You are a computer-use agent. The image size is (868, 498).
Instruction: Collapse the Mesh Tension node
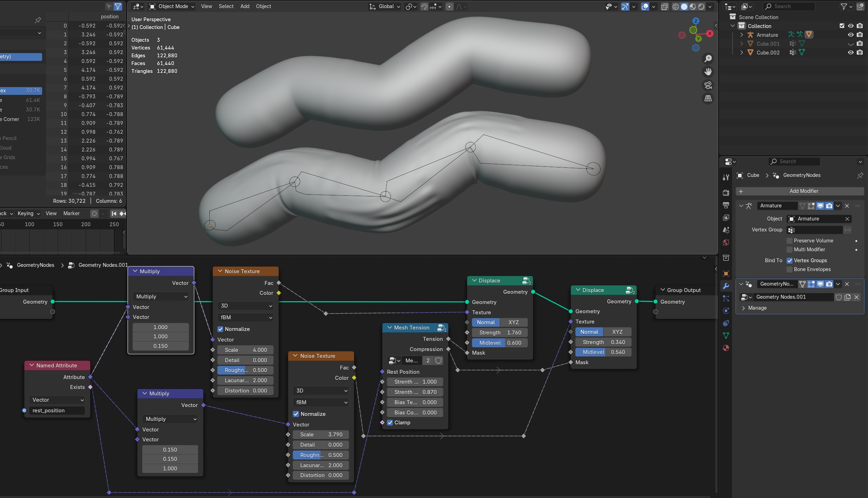390,328
